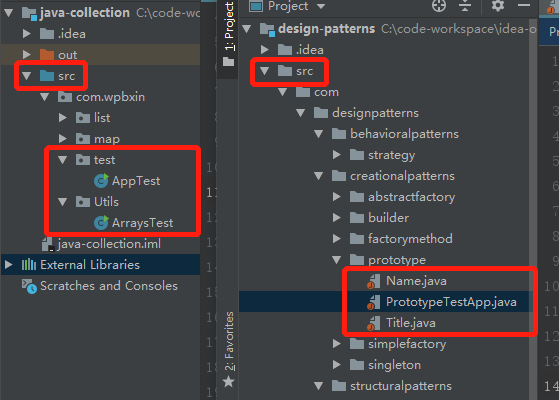Viewport: 559px width, 400px height.
Task: Open the 2: Favorites side tab
Action: 229,349
